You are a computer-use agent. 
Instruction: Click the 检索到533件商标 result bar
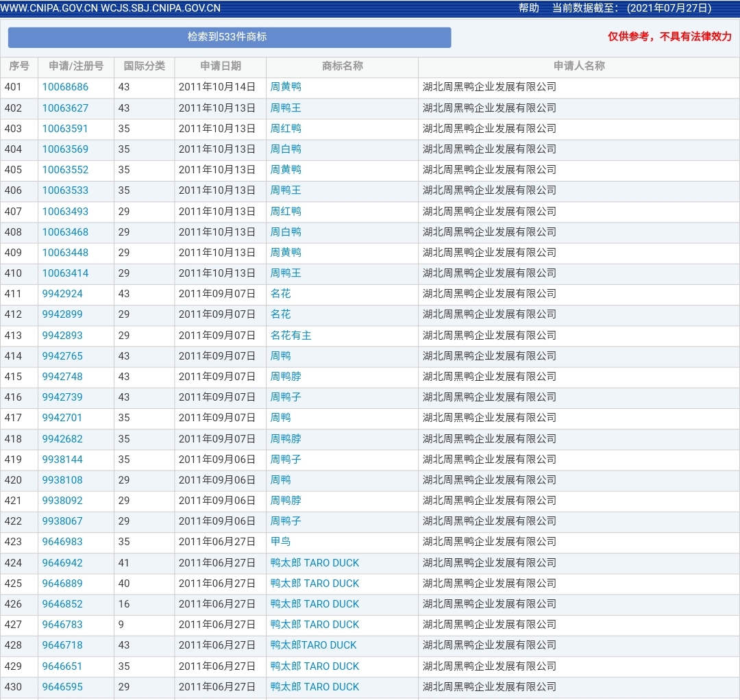230,37
